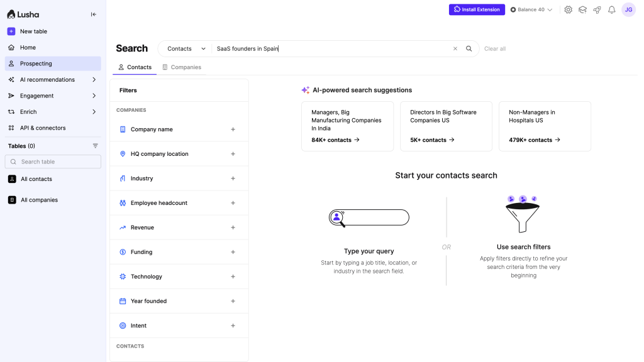Click '5K+ contacts' link
Screen dimensions: 644x362
point(432,140)
